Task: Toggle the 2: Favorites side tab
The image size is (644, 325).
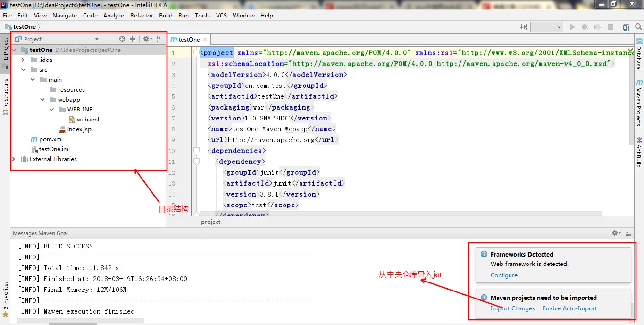Action: click(x=6, y=299)
